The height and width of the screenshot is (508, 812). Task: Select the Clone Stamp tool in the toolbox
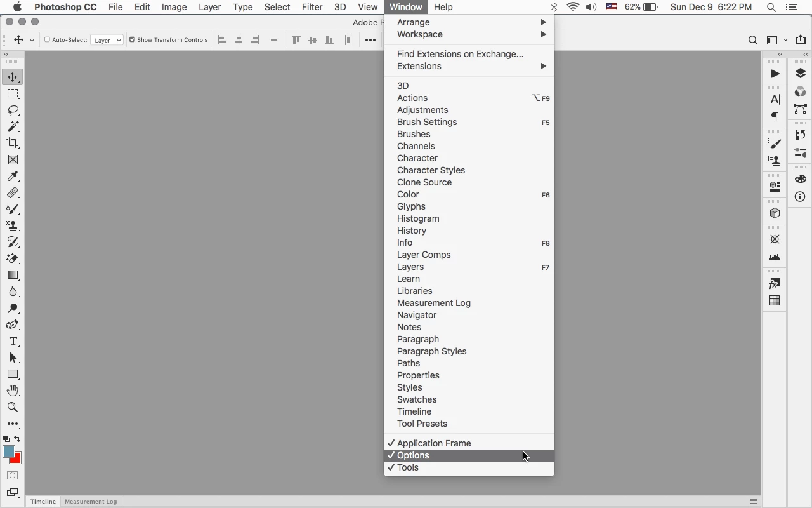[x=13, y=225]
